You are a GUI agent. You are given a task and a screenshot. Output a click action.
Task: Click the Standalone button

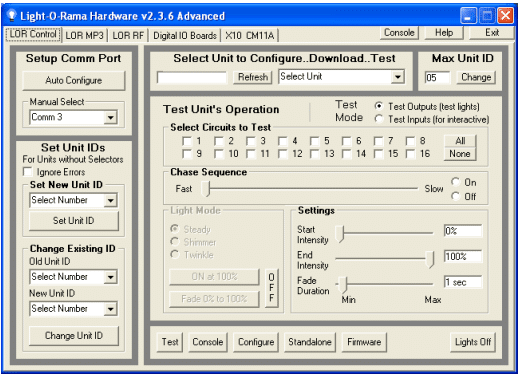[x=310, y=342]
